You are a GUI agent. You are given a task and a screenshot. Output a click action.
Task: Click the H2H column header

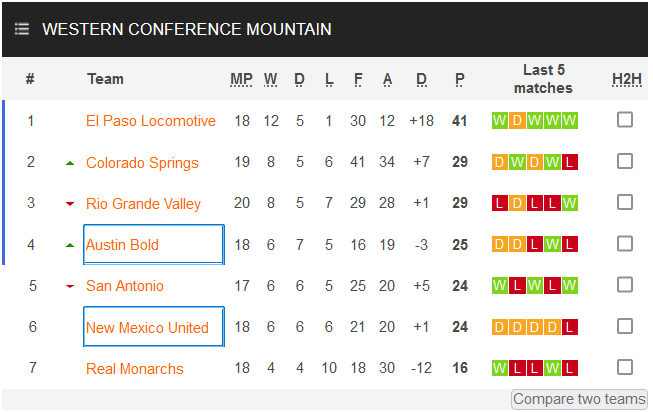coord(626,79)
